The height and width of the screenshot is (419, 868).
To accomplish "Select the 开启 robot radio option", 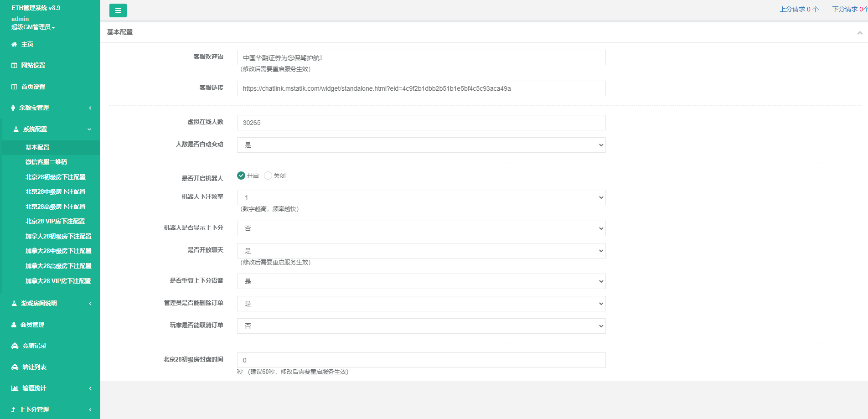I will pyautogui.click(x=241, y=176).
